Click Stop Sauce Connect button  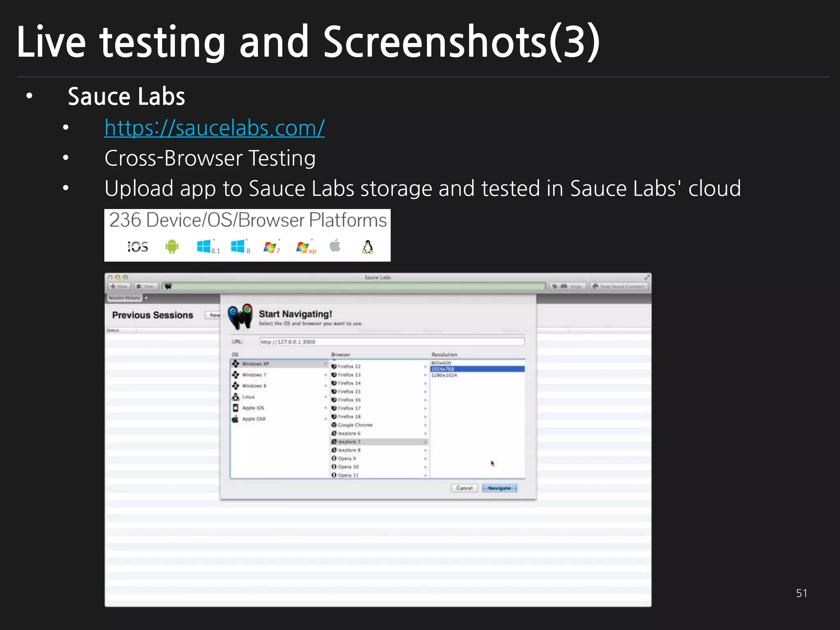tap(619, 286)
